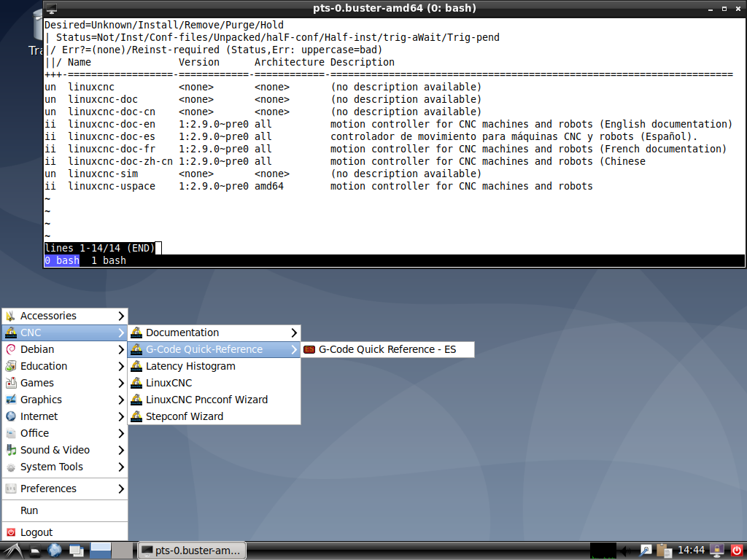Click the Graphics category icon
The image size is (747, 560).
click(x=10, y=400)
